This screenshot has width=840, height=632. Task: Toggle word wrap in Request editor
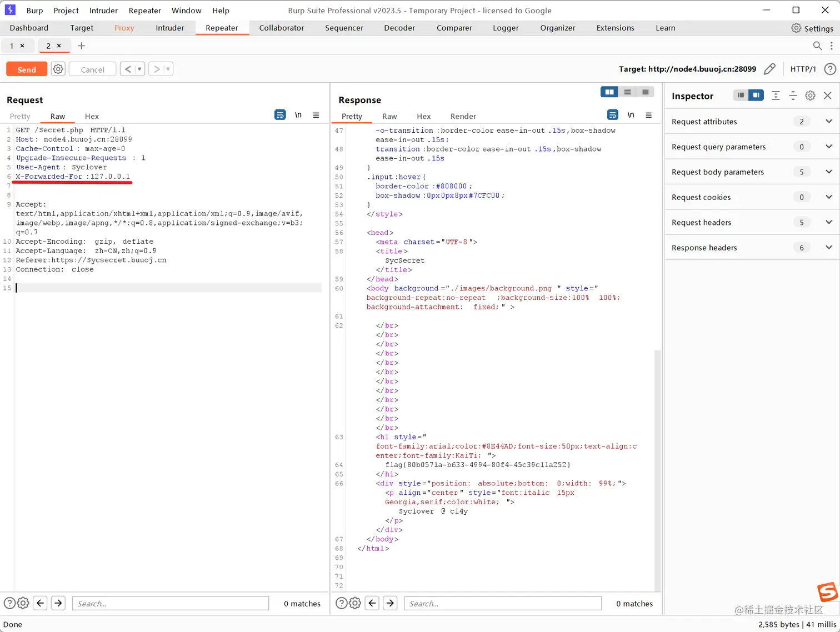280,115
